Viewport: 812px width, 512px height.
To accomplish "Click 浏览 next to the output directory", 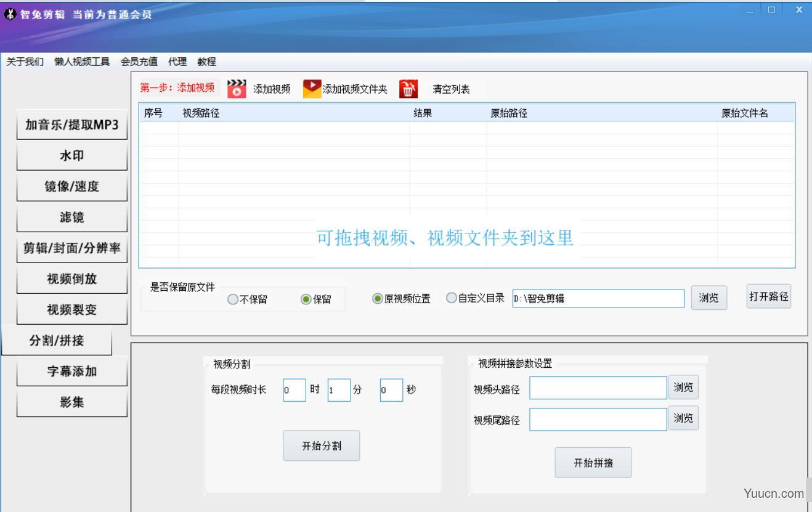I will pyautogui.click(x=709, y=298).
